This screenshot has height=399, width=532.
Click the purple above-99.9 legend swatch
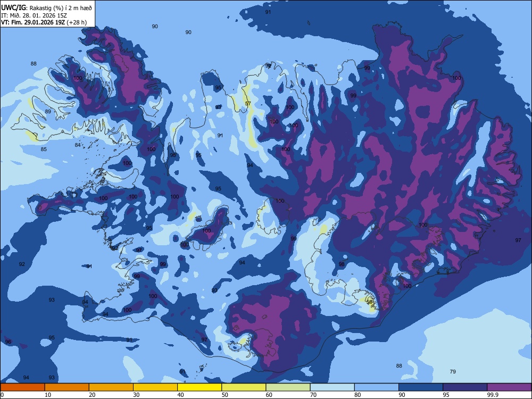point(509,387)
